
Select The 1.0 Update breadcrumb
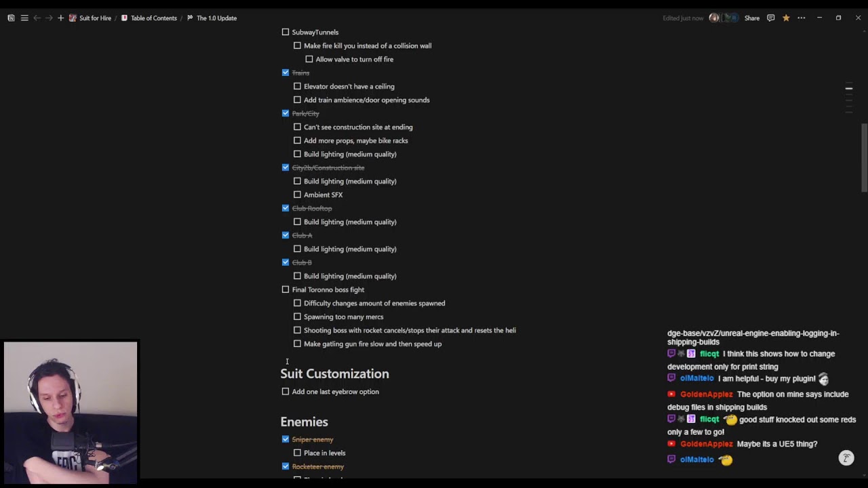click(x=216, y=18)
